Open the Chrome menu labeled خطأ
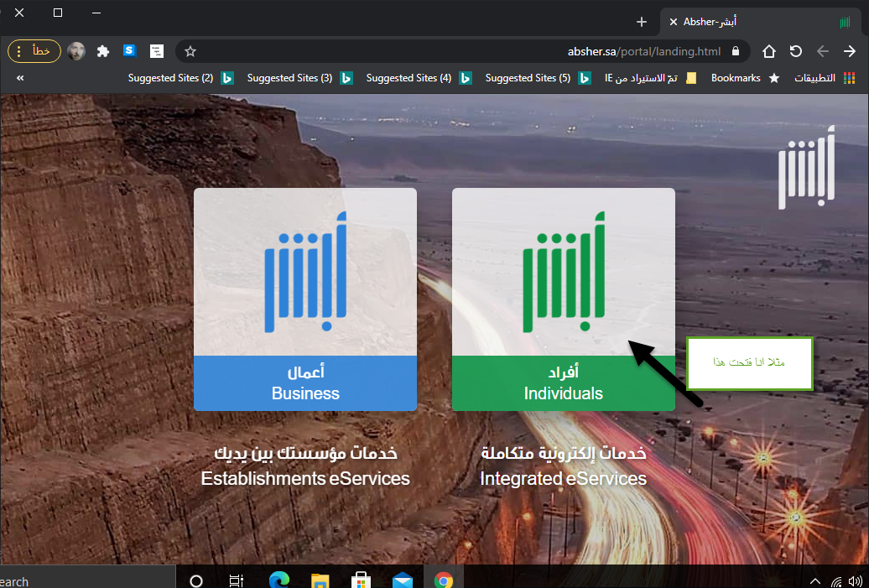Screen dimensions: 869x588 (34, 51)
